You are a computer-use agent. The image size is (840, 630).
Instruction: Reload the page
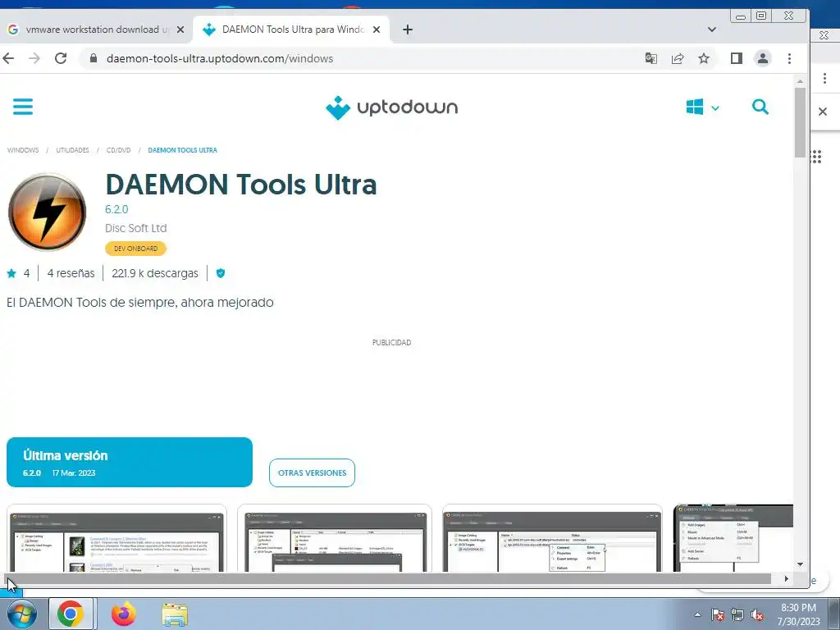[61, 58]
